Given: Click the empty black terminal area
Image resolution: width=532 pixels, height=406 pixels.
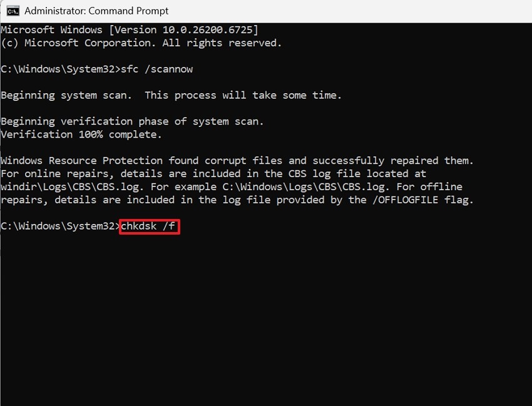Looking at the screenshot, I should (266, 313).
